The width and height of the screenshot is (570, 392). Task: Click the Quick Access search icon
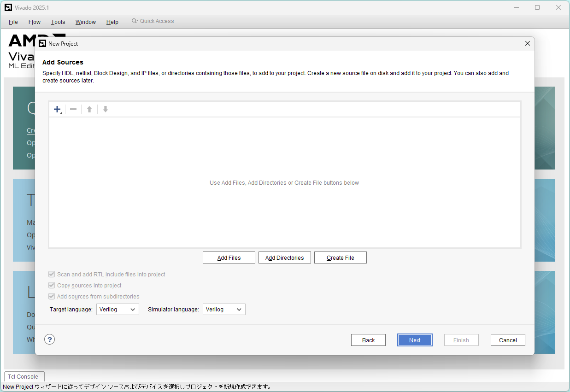[135, 21]
